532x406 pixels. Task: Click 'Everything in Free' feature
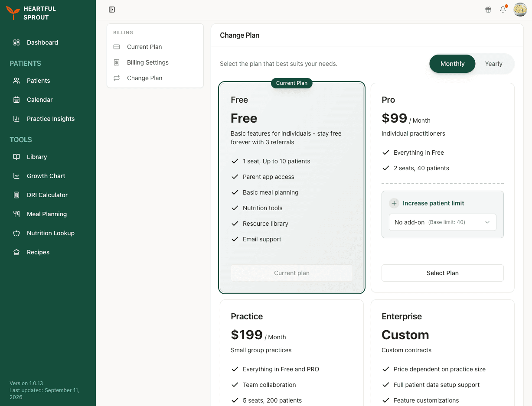point(419,153)
